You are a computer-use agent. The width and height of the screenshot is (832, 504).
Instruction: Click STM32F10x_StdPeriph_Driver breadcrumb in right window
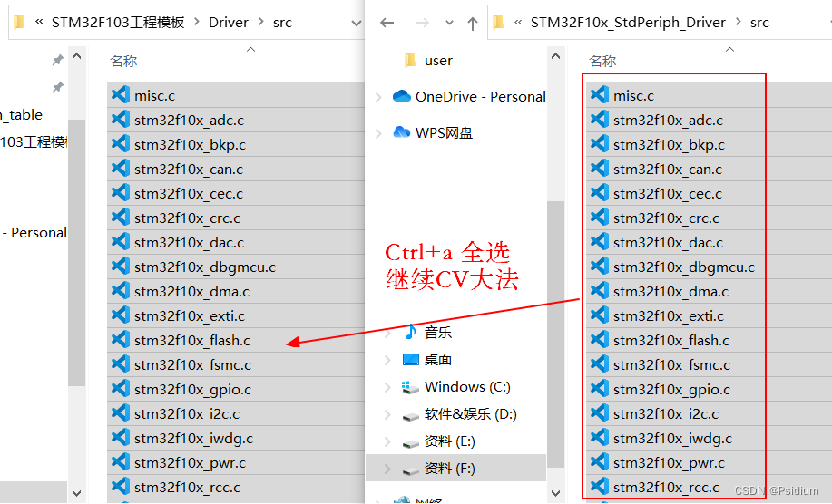[x=628, y=23]
